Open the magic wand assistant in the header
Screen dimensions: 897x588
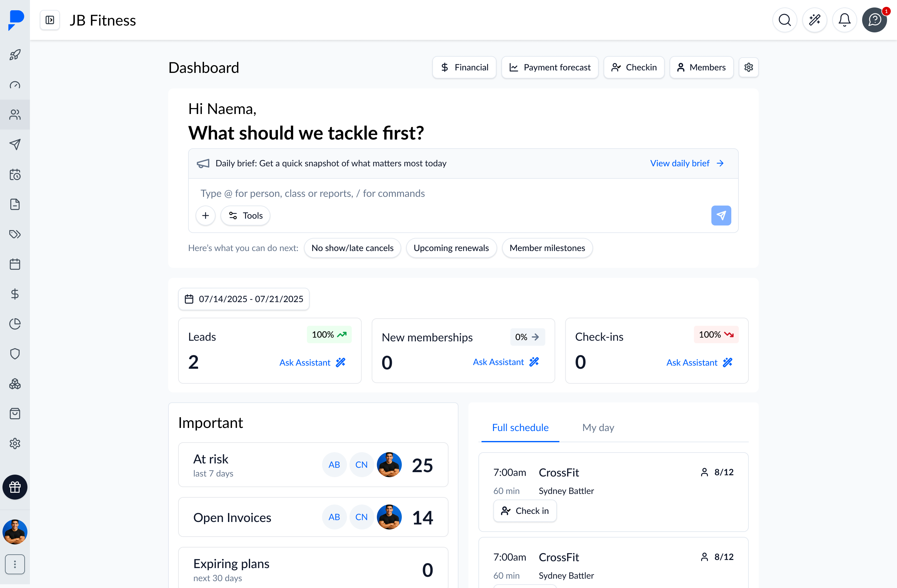coord(814,20)
